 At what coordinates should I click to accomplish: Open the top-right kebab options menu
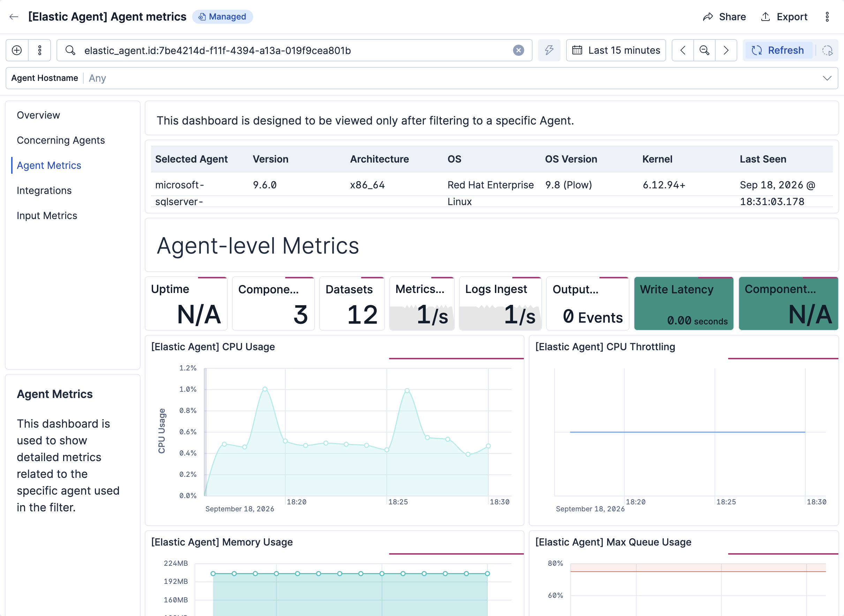click(x=827, y=17)
